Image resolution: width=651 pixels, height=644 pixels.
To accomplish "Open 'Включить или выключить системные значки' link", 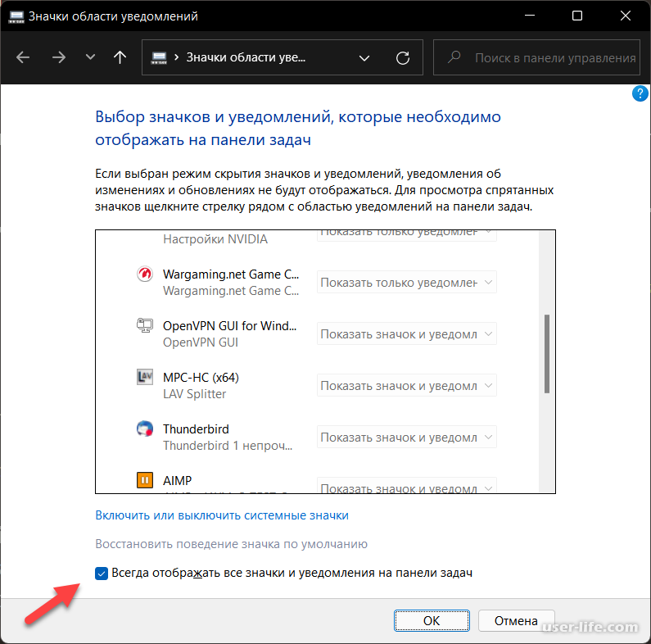I will coord(222,515).
